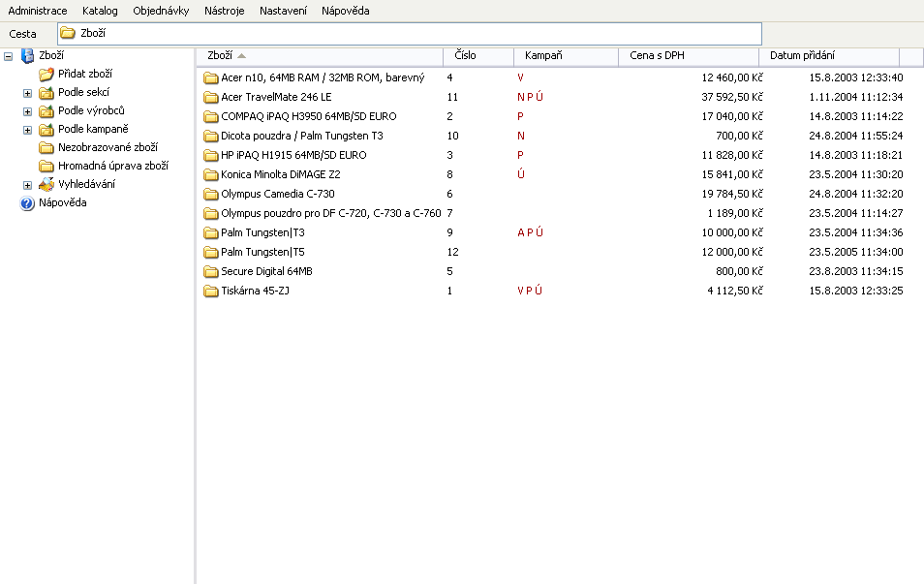Image resolution: width=924 pixels, height=584 pixels.
Task: Open item Dicota pouzdra / Palm Tungsten T3 name
Action: [x=302, y=137]
